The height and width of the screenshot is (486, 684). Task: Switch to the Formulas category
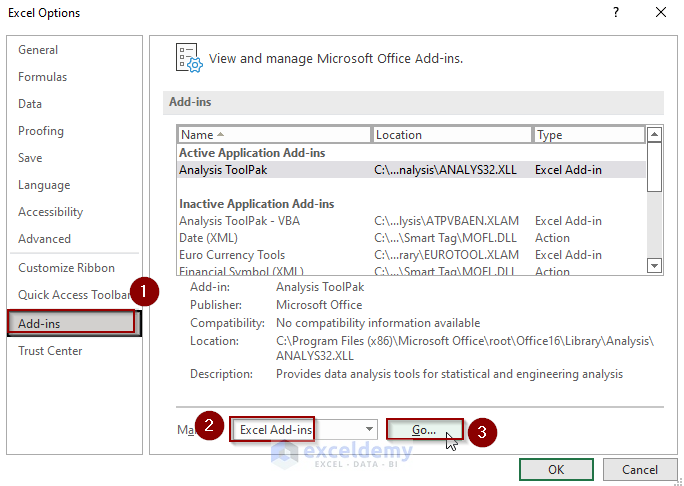pyautogui.click(x=43, y=77)
